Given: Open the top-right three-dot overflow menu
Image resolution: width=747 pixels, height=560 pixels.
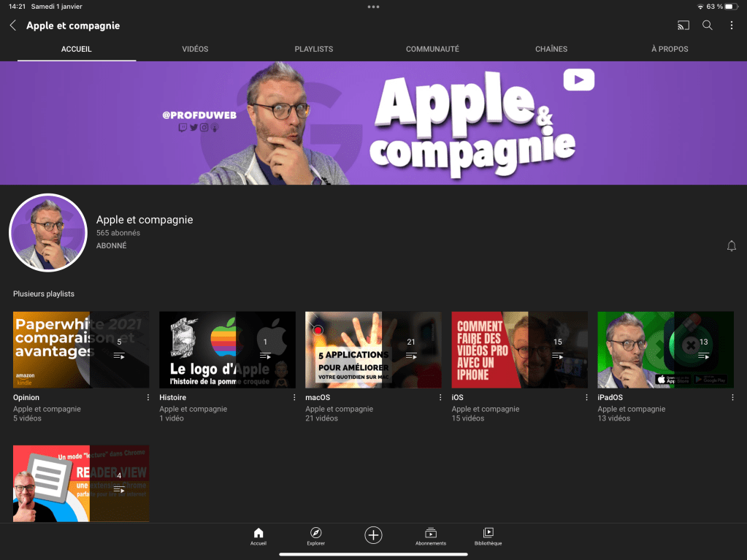Looking at the screenshot, I should point(732,26).
